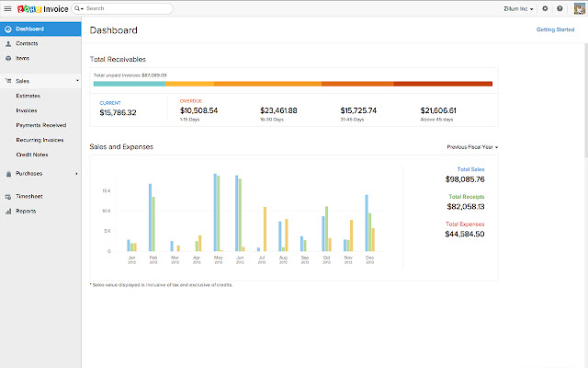Viewport: 588px width, 368px height.
Task: Click the Items globe icon
Action: [8, 58]
